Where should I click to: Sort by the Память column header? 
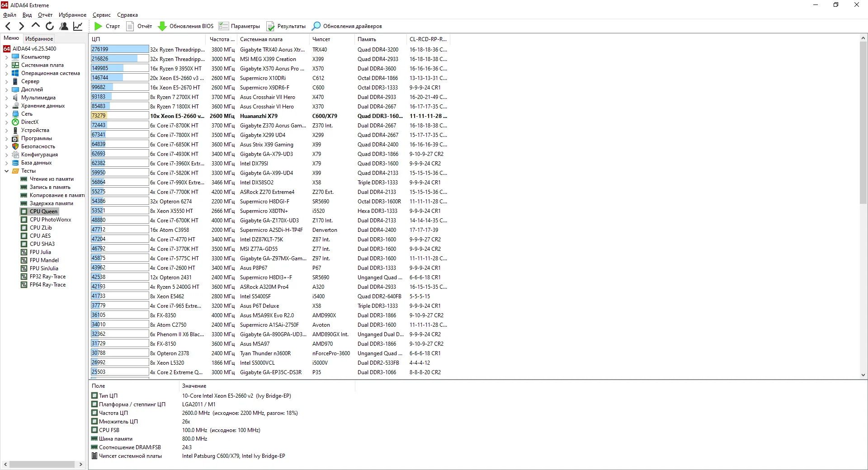(x=380, y=39)
